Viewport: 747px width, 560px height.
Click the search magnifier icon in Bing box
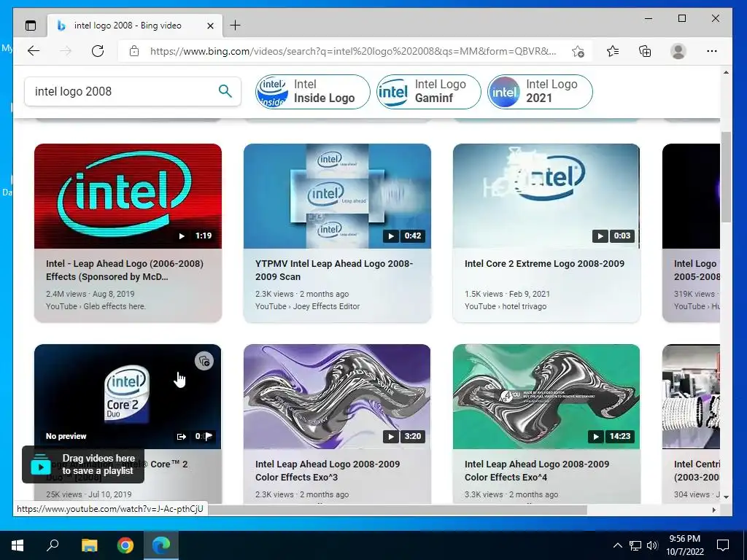pos(225,90)
